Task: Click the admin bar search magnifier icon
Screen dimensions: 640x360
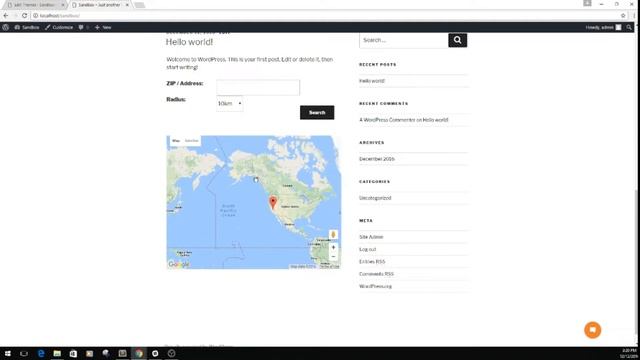Action: click(629, 27)
